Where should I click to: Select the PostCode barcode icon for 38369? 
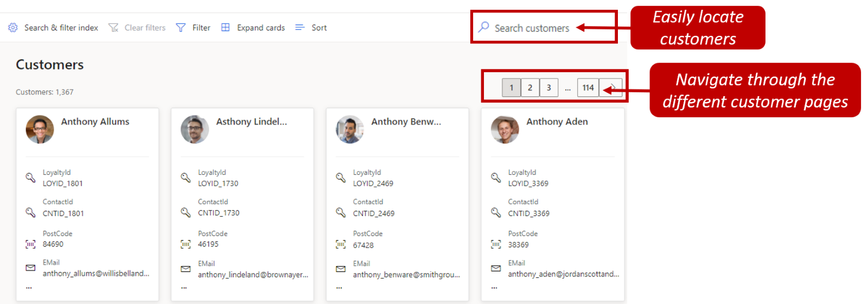[496, 244]
